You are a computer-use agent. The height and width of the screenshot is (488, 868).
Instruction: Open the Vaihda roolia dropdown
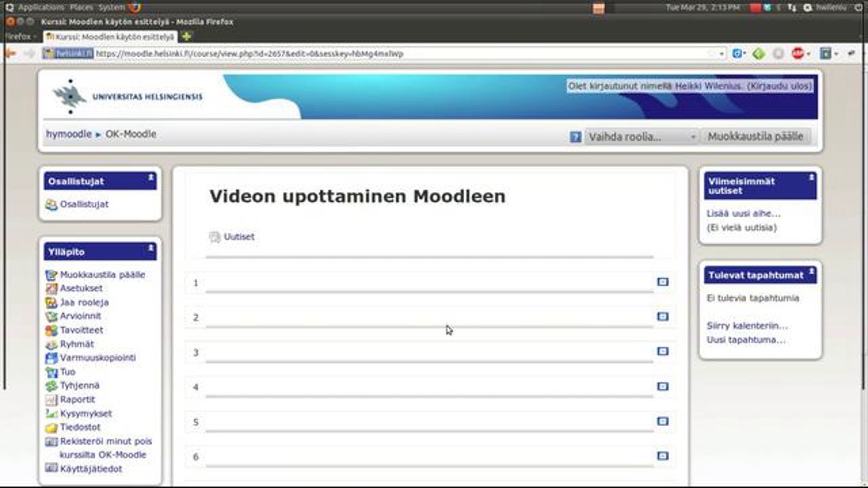(642, 137)
